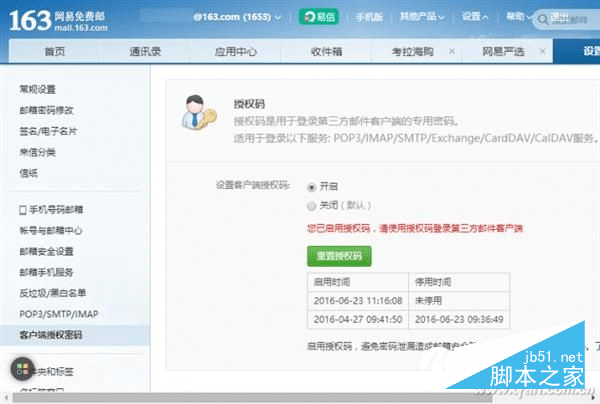Click the scrollbar left arrow
Screen dimensions: 600x404
tap(6, 398)
